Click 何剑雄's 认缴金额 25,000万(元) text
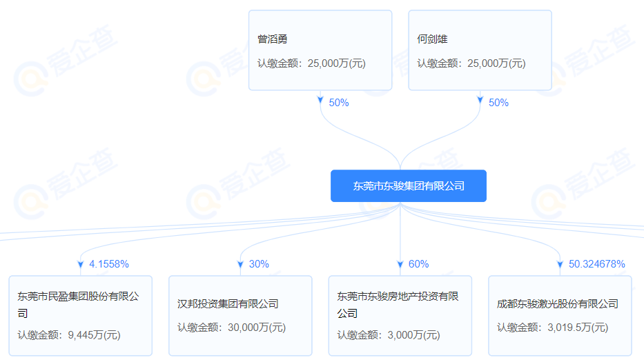Screen dimensions: 644x362 pyautogui.click(x=471, y=63)
